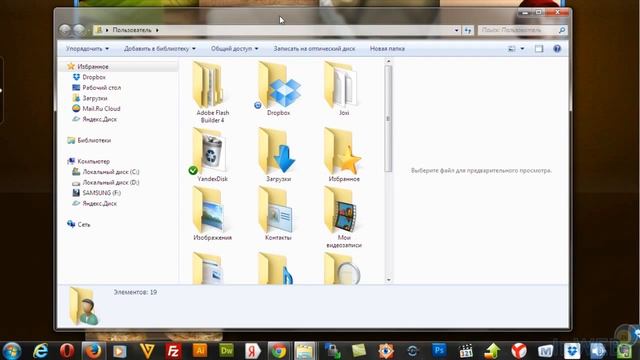Click Записать на оптический диск
Screen dimensions: 640x360
(x=314, y=49)
